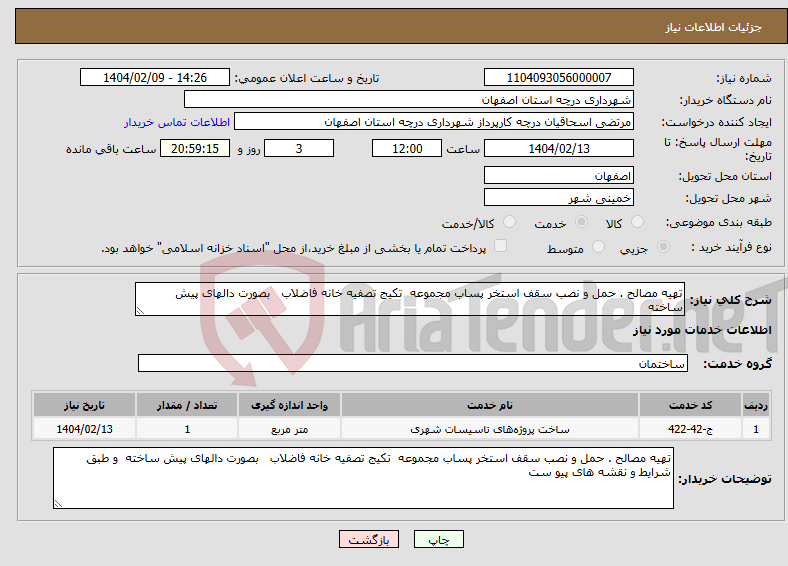Click the واحد اندازه گیری column header
Image resolution: width=788 pixels, height=566 pixels.
[x=289, y=405]
